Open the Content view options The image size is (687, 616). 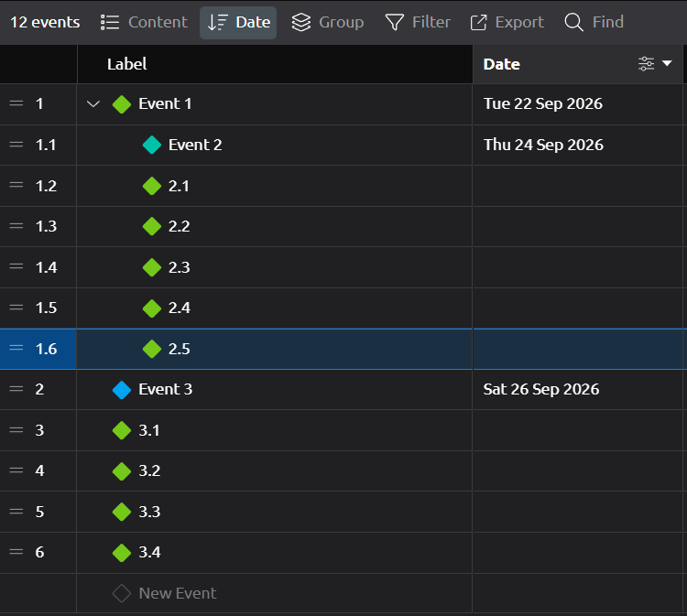pos(144,22)
